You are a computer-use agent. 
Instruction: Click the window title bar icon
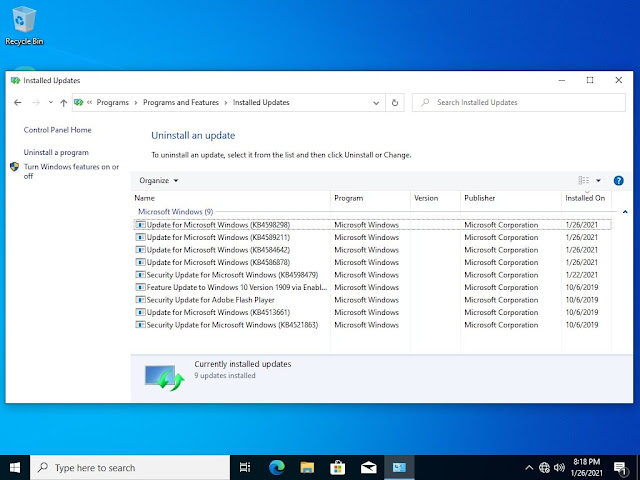[x=15, y=80]
